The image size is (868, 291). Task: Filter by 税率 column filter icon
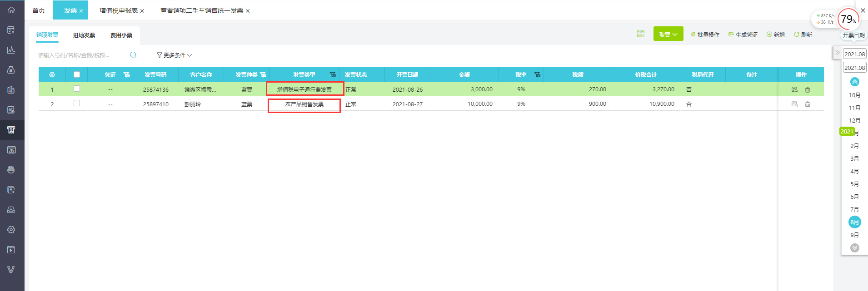pos(537,75)
